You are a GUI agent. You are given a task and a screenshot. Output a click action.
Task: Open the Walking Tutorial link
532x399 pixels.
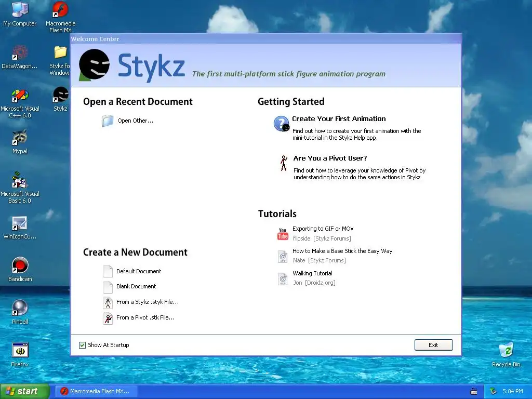pyautogui.click(x=312, y=273)
